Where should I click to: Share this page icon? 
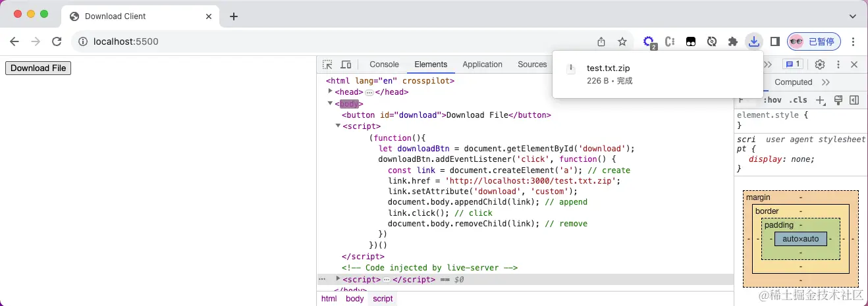[x=601, y=41]
